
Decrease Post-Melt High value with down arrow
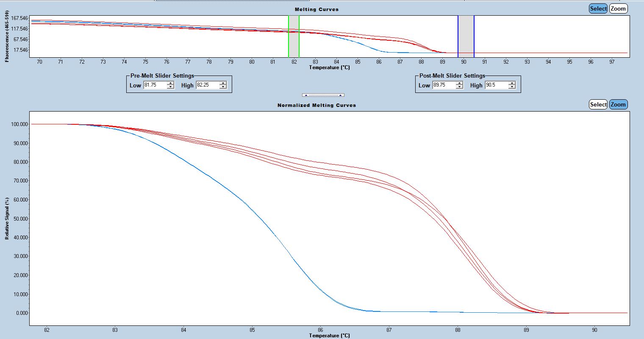coord(512,87)
